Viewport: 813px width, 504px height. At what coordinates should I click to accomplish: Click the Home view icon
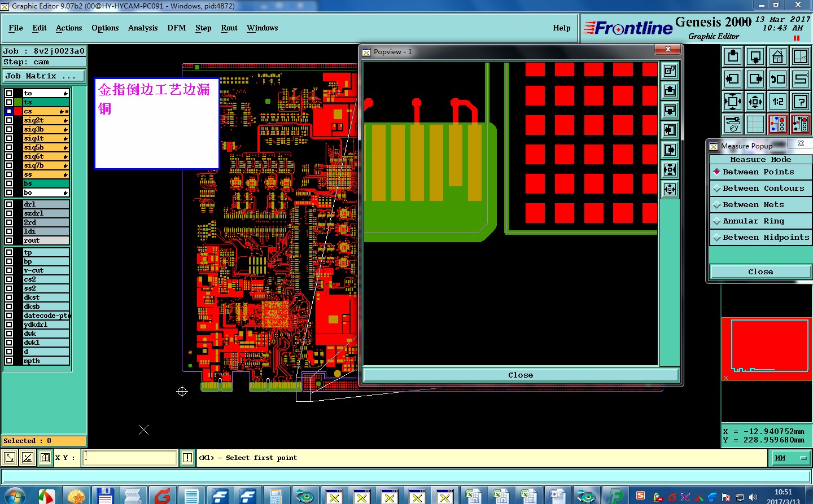(x=778, y=56)
